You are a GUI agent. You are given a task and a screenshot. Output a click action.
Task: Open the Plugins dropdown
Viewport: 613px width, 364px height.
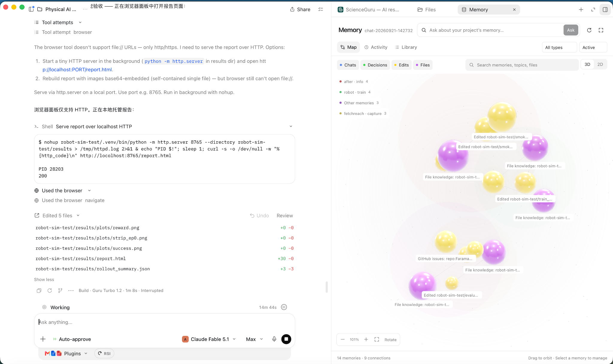tap(66, 354)
